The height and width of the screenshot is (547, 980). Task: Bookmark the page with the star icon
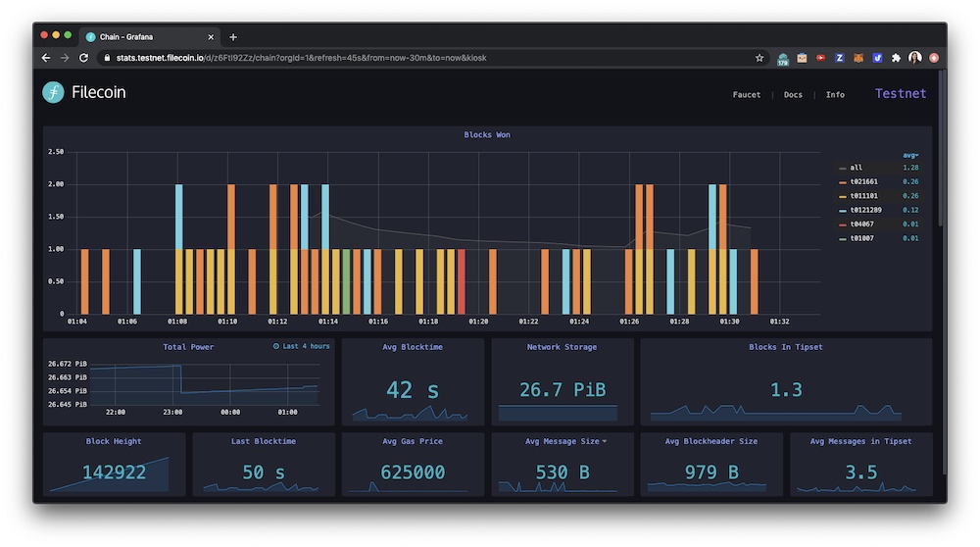coord(759,58)
